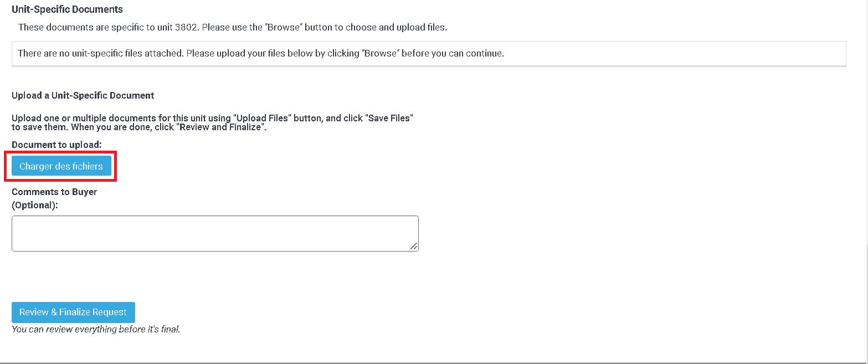
Task: Click the bordered notice box about missing files
Action: [x=429, y=54]
